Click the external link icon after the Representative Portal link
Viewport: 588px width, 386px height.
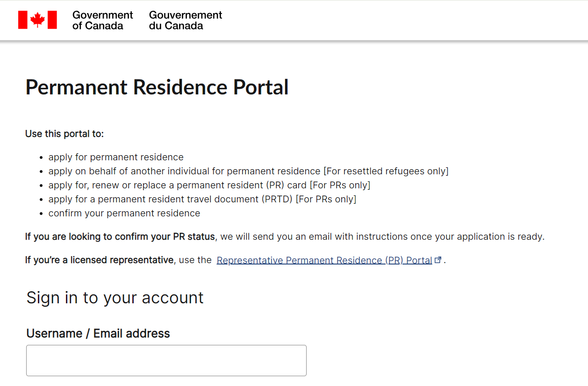[x=438, y=260]
